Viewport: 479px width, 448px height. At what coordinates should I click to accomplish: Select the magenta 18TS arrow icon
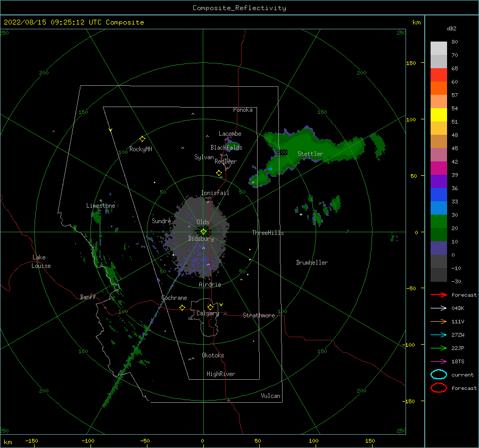[x=439, y=362]
